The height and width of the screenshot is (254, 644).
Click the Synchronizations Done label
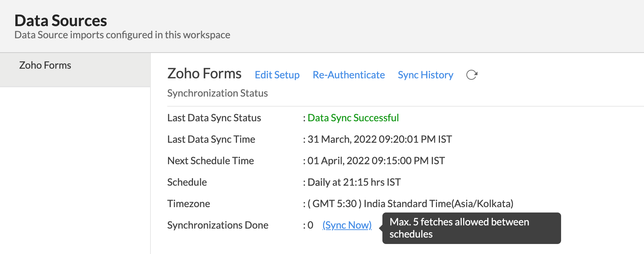tap(218, 225)
